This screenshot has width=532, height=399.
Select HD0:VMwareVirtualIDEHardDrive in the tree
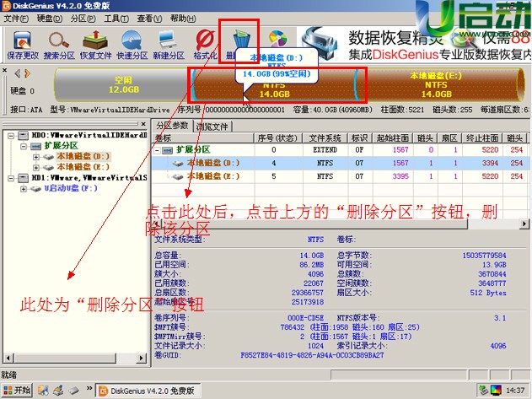coord(89,135)
